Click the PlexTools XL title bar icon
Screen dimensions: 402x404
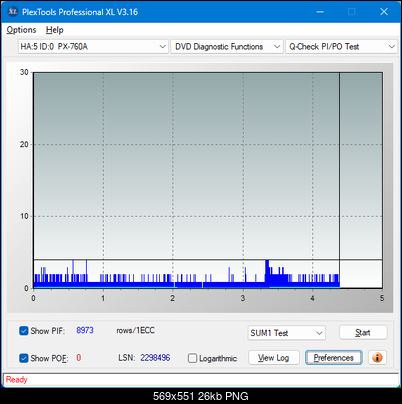tap(13, 12)
